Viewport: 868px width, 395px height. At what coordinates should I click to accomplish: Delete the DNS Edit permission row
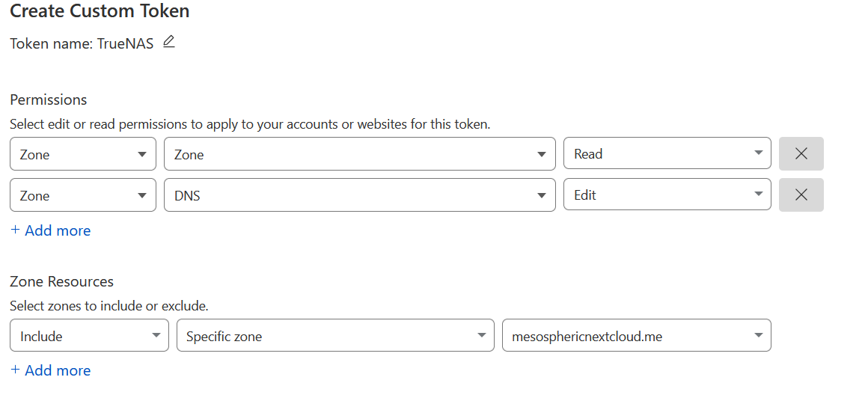pos(801,195)
